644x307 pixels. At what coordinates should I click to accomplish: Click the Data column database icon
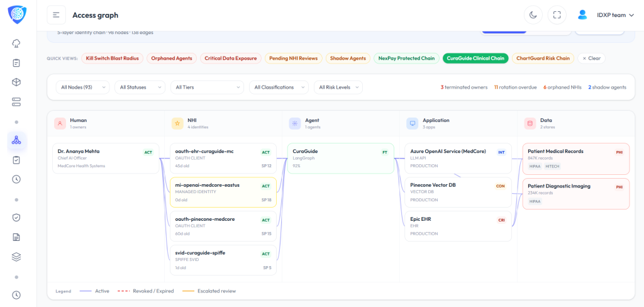pos(530,123)
